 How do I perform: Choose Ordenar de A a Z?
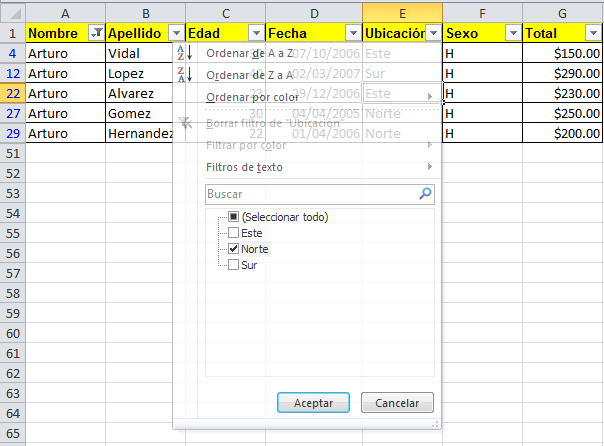point(250,52)
